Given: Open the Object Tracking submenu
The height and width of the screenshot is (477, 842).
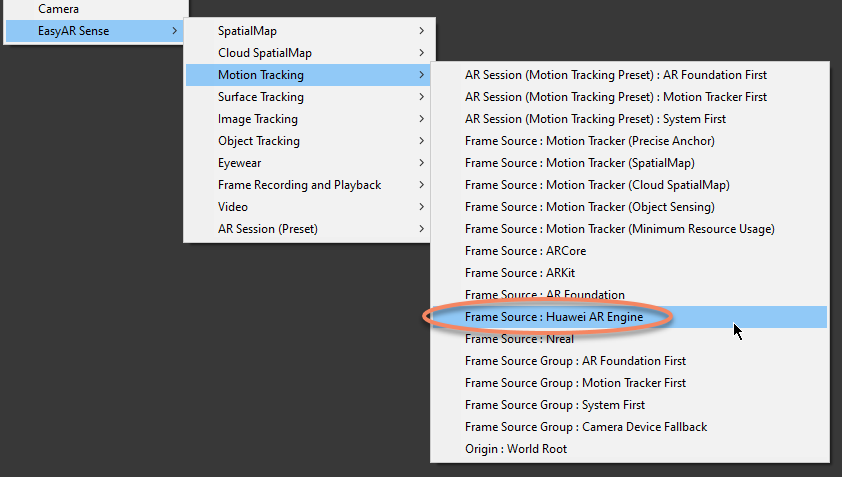Looking at the screenshot, I should (x=309, y=141).
